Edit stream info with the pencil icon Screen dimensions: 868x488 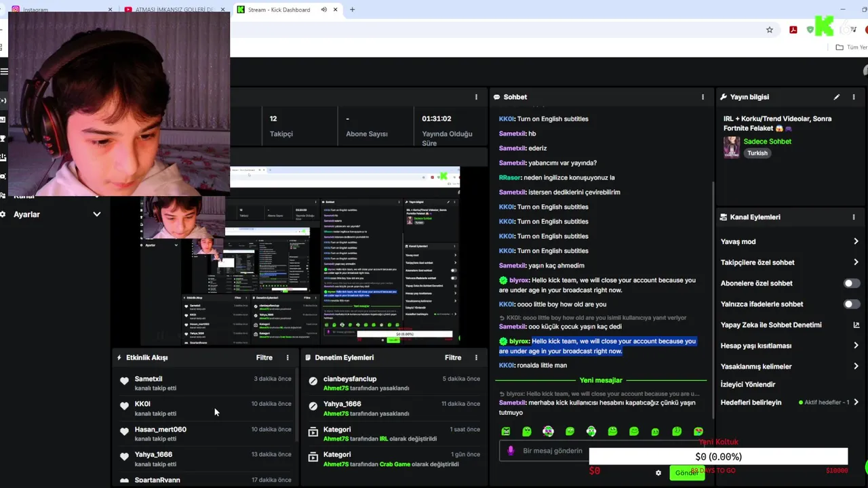(837, 97)
